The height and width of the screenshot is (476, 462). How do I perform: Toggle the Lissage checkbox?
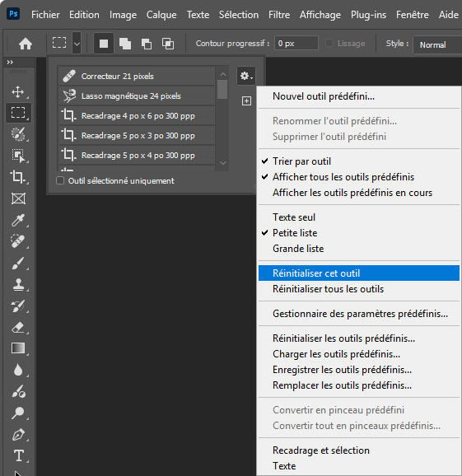(329, 44)
